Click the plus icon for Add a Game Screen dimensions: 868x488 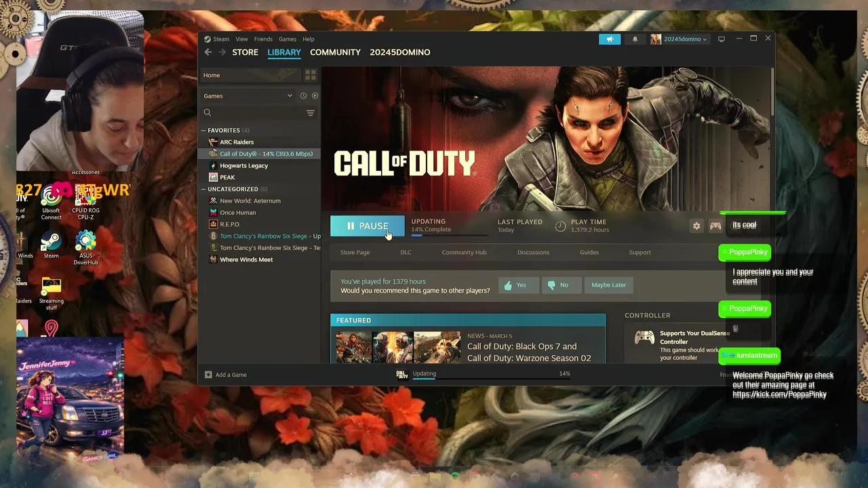tap(208, 375)
